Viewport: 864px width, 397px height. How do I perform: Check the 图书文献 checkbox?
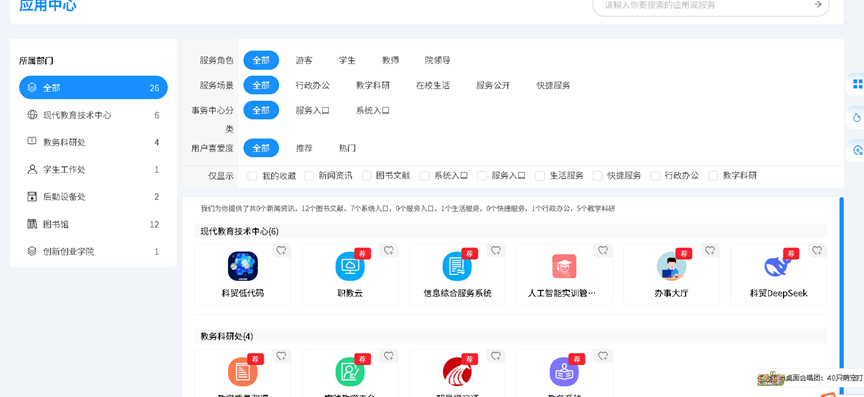pyautogui.click(x=367, y=176)
